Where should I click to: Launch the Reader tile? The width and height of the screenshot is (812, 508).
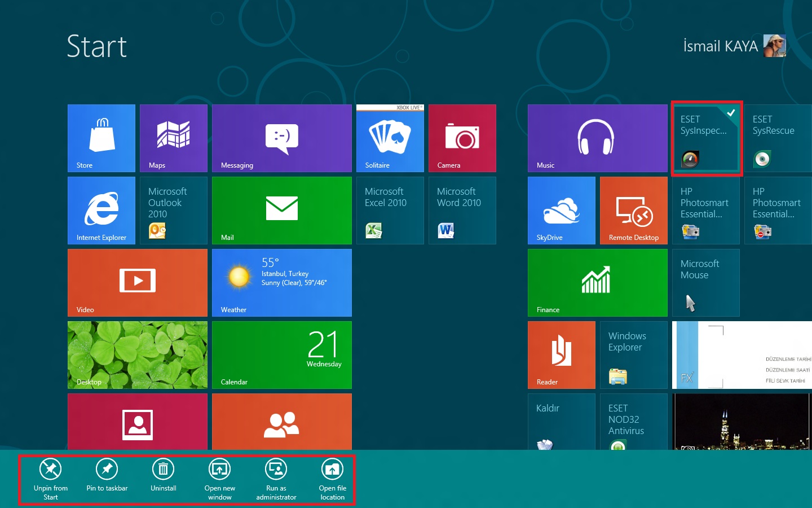click(562, 355)
